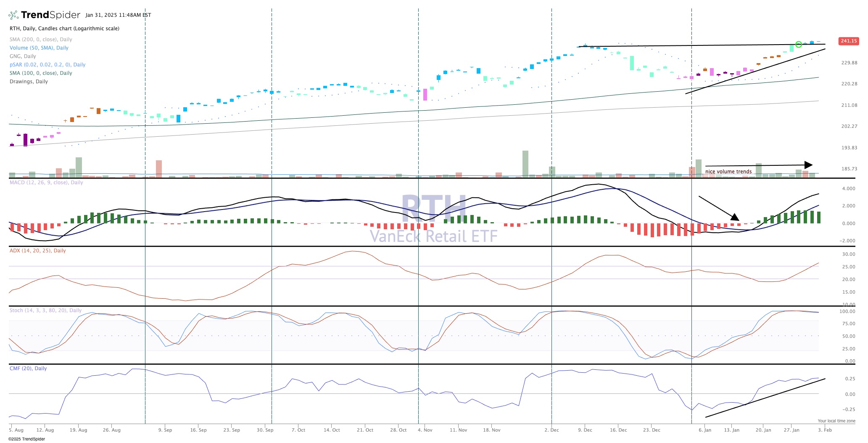
Task: Toggle the SMA (200, 0, close) legend entry
Action: click(x=41, y=40)
